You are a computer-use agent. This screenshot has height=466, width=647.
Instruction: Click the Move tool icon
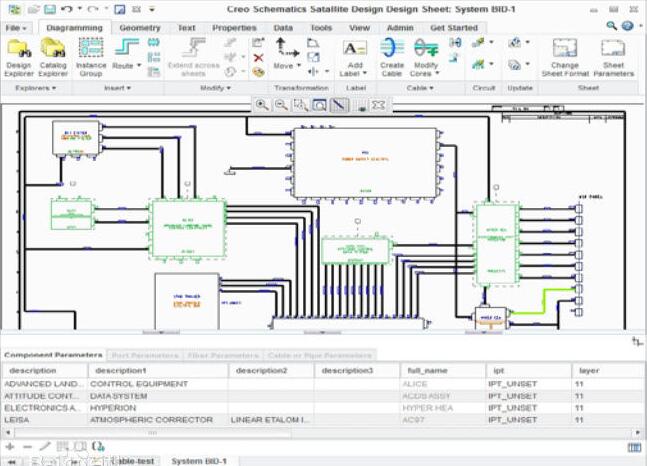(x=287, y=47)
